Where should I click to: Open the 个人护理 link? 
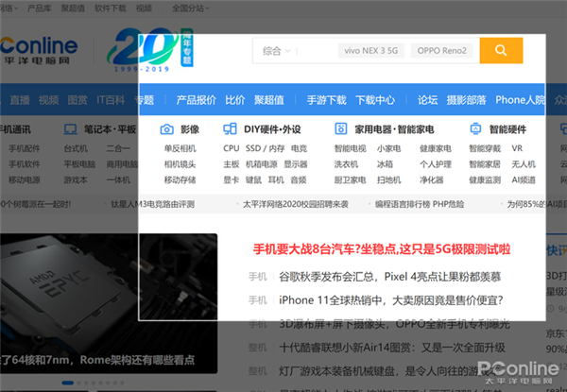click(x=436, y=164)
